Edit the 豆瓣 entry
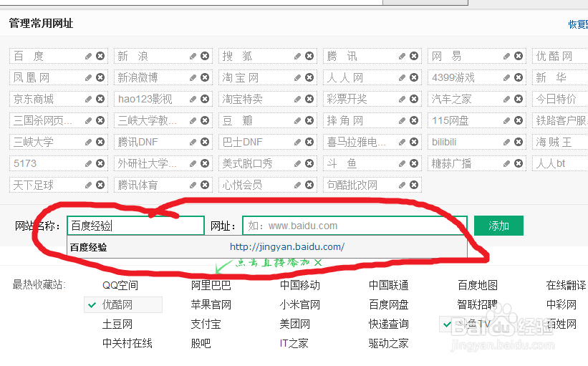Image resolution: width=588 pixels, height=366 pixels. coord(298,121)
